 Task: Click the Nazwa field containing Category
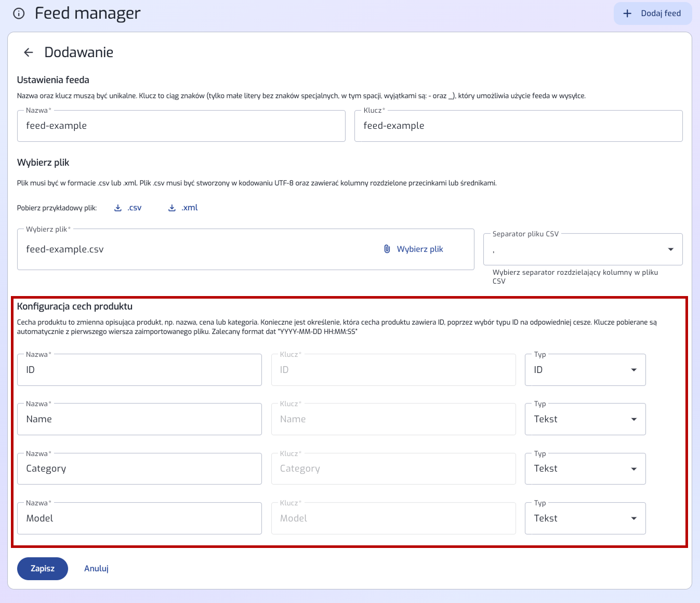pos(139,469)
